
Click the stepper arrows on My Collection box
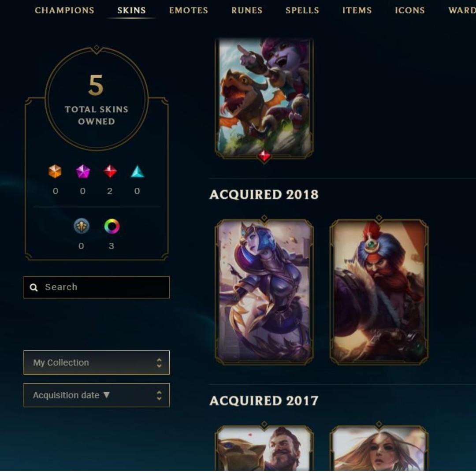[x=159, y=363]
